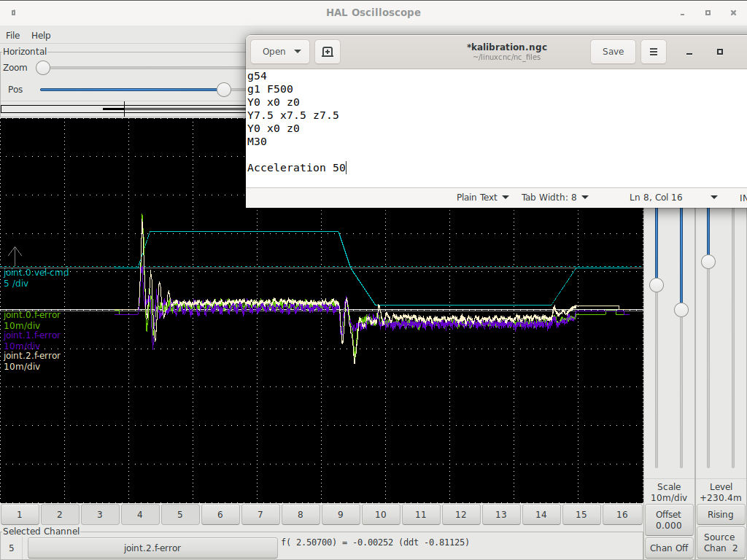Screen dimensions: 747x560
Task: Minimize the HAL Oscilloscope window
Action: point(682,13)
